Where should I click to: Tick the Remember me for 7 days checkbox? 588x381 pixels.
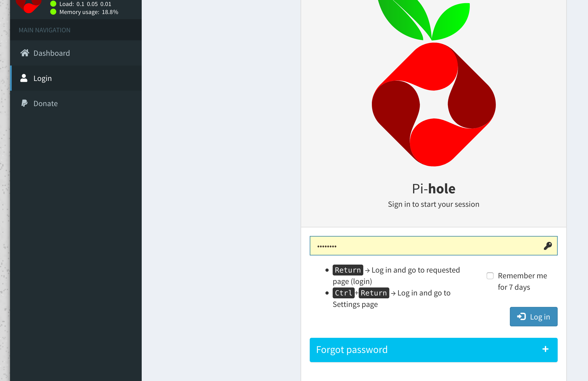pyautogui.click(x=490, y=276)
